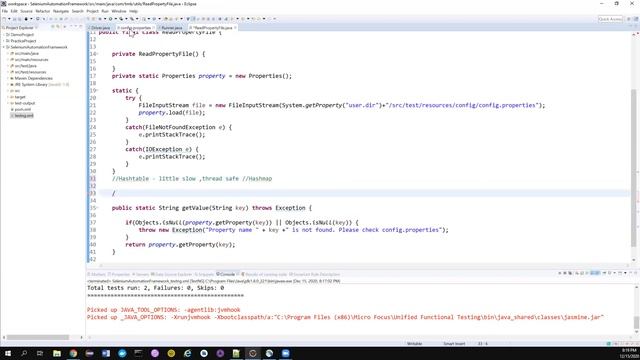The width and height of the screenshot is (640, 360).
Task: Collapse All in Project Explorer toolbar
Action: [x=53, y=27]
